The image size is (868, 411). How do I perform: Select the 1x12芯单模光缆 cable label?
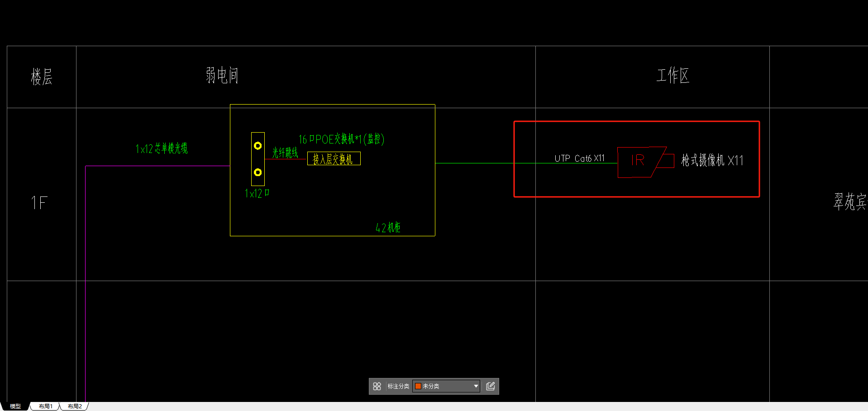[162, 148]
